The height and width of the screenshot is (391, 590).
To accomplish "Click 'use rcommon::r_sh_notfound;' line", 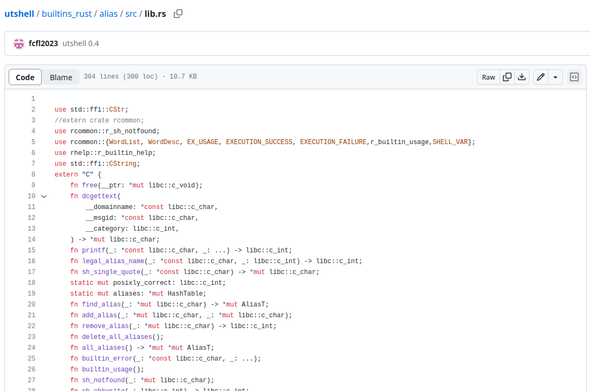I will click(107, 131).
